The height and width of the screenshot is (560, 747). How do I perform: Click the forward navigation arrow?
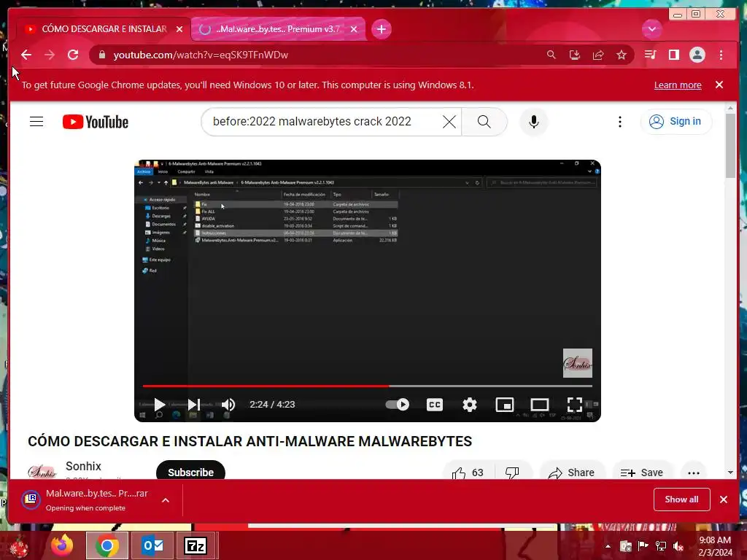(50, 55)
